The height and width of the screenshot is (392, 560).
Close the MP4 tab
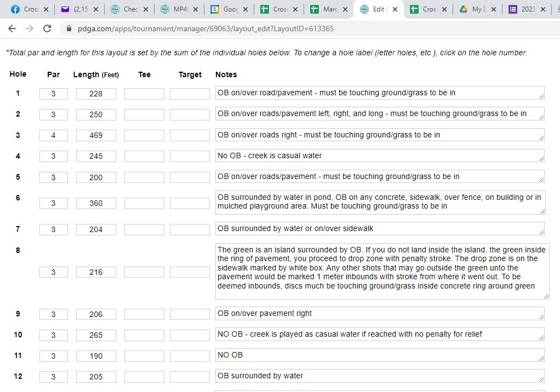point(196,9)
